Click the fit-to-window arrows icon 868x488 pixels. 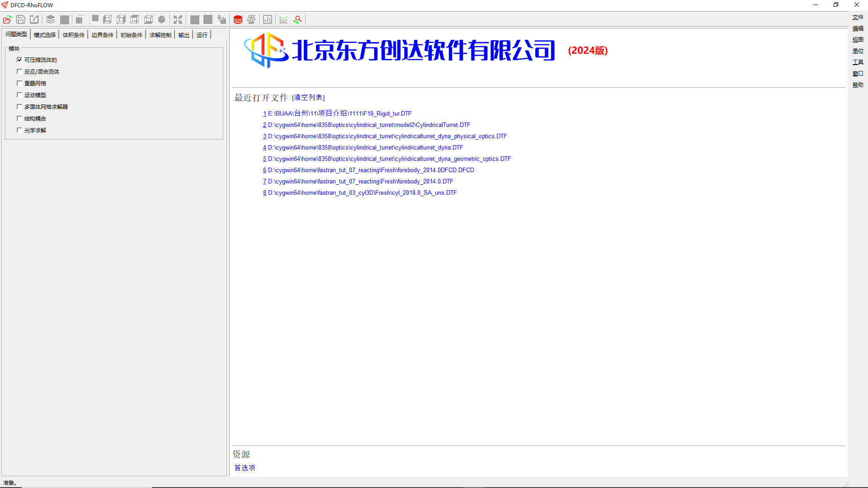[x=178, y=19]
